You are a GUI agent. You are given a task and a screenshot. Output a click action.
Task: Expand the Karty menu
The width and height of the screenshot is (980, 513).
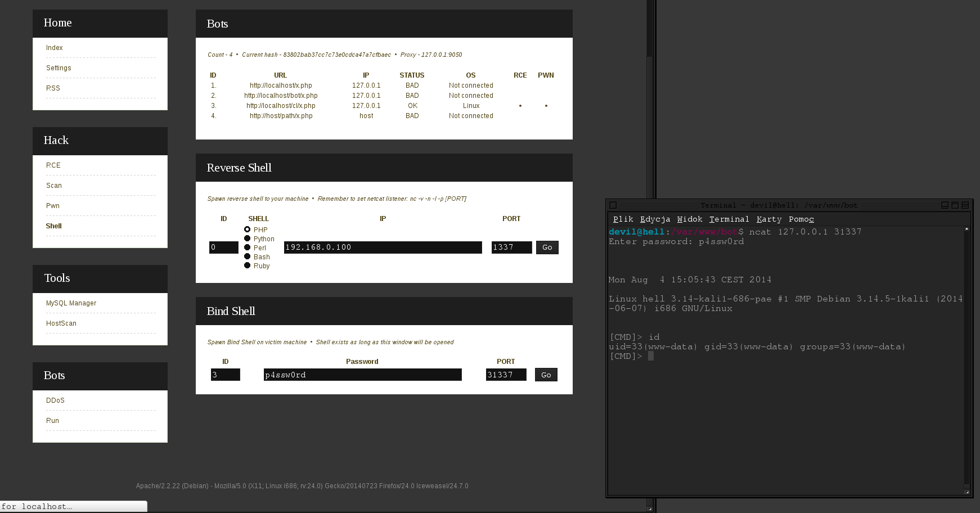point(768,219)
